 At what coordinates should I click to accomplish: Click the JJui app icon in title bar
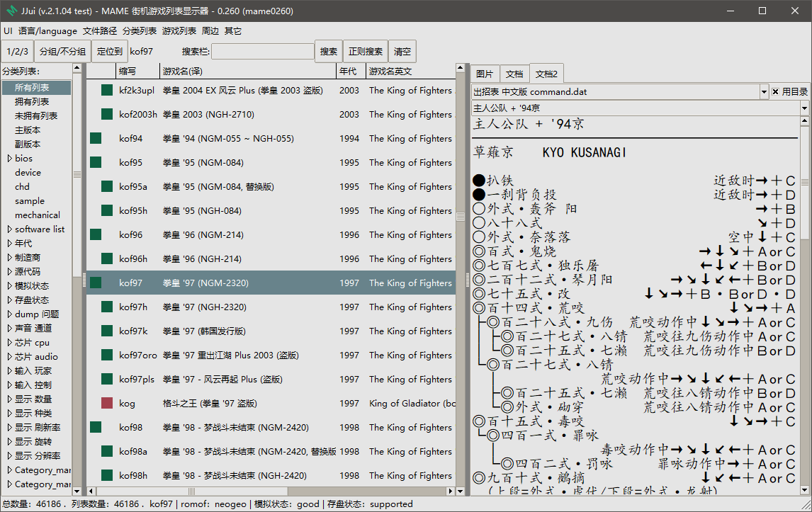pos(12,11)
